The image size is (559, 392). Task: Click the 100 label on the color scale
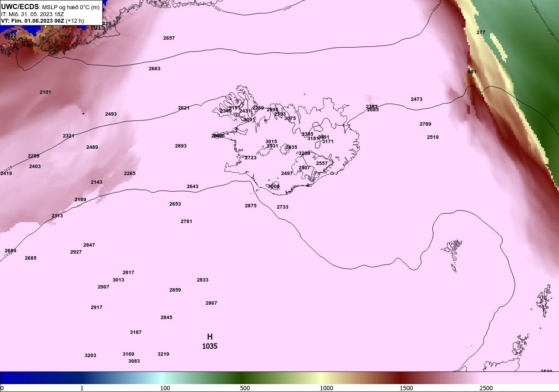click(x=165, y=388)
